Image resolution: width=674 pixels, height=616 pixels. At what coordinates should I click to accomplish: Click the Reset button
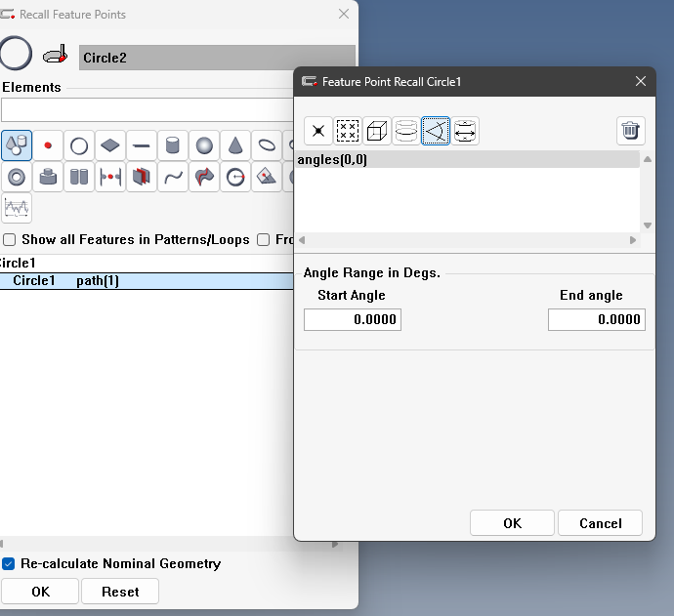pyautogui.click(x=120, y=592)
